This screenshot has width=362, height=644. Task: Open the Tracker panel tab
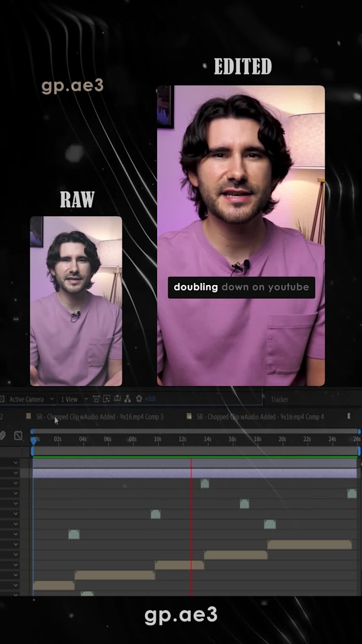pos(279,399)
